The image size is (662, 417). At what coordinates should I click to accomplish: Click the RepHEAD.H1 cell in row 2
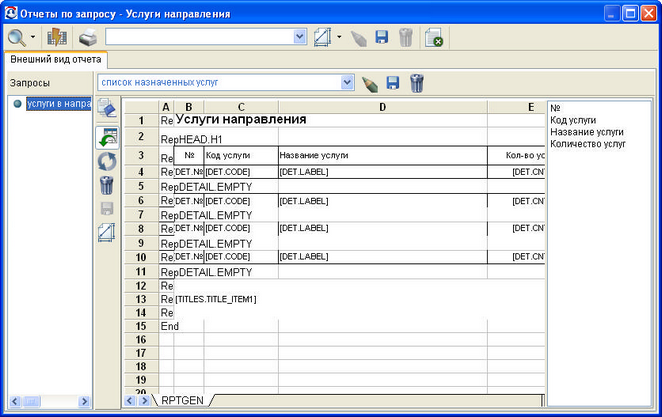(191, 139)
